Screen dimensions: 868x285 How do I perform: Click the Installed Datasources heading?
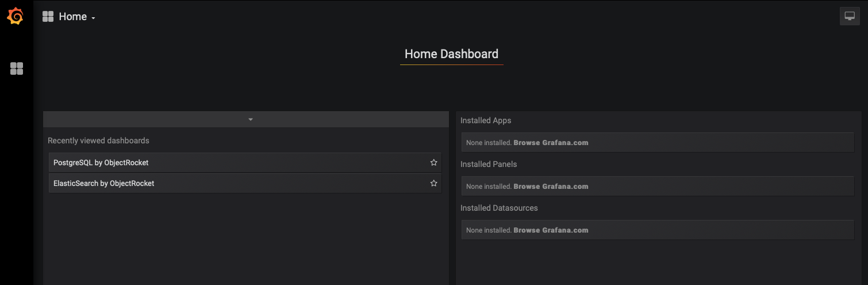coord(499,208)
